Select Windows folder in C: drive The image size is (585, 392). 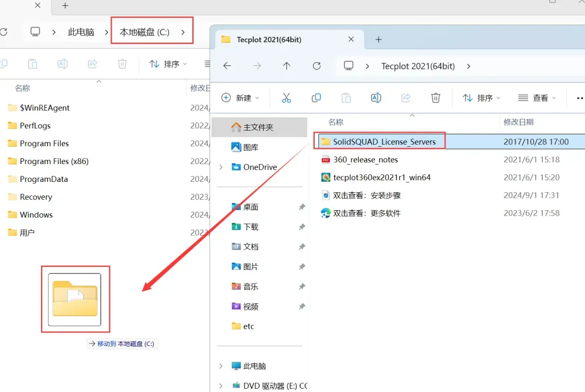pyautogui.click(x=30, y=215)
